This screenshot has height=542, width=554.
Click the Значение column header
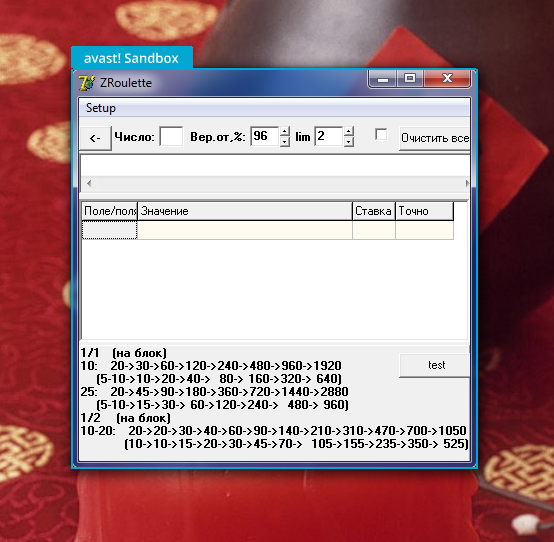tap(245, 211)
